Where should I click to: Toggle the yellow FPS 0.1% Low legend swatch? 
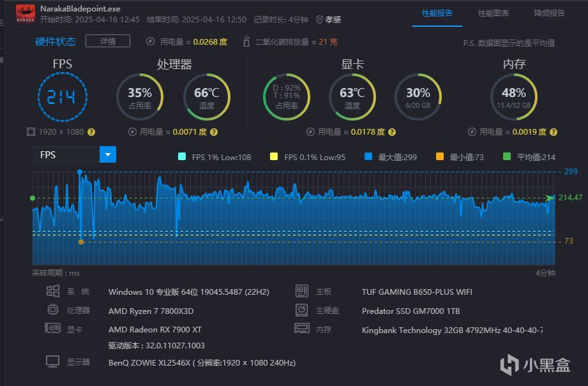click(274, 157)
